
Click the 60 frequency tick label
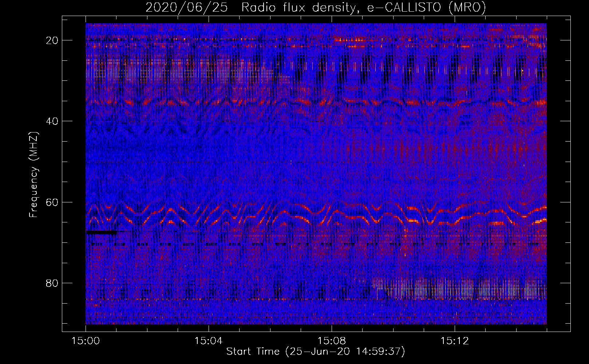click(52, 202)
